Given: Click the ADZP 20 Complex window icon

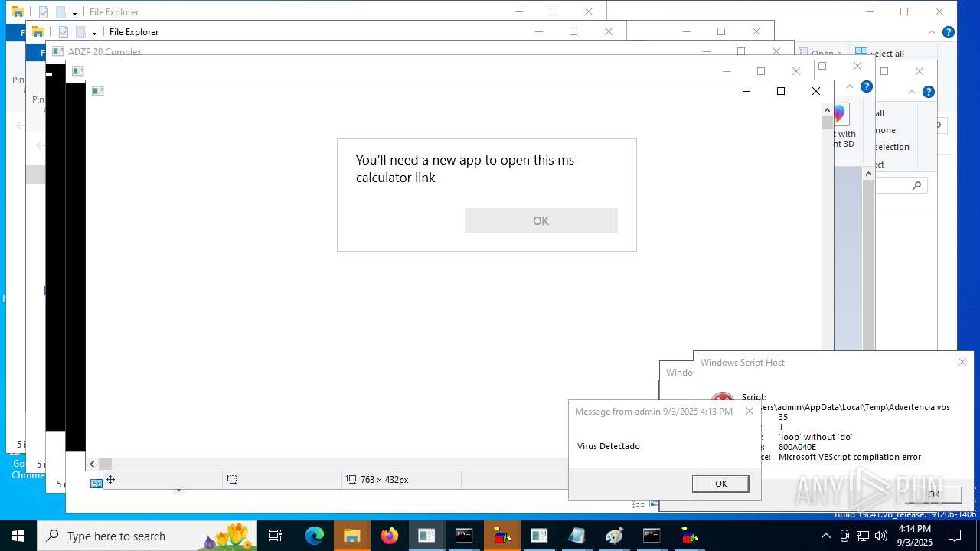Looking at the screenshot, I should coord(57,52).
